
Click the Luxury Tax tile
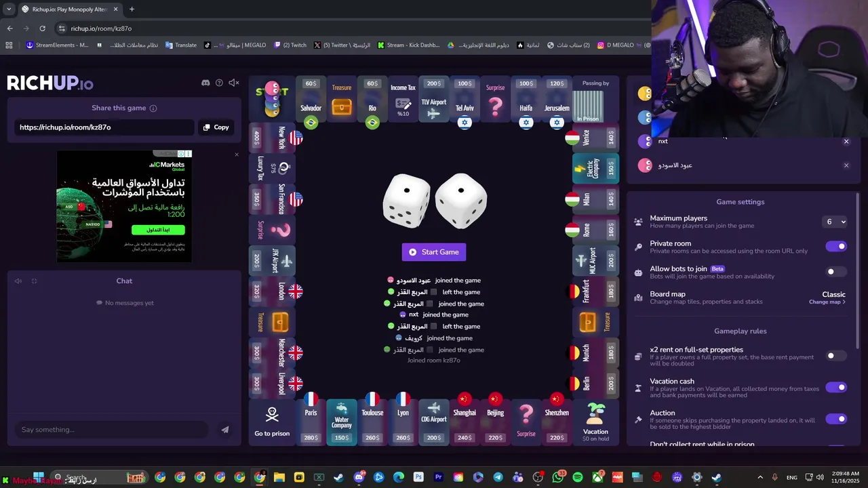point(272,168)
